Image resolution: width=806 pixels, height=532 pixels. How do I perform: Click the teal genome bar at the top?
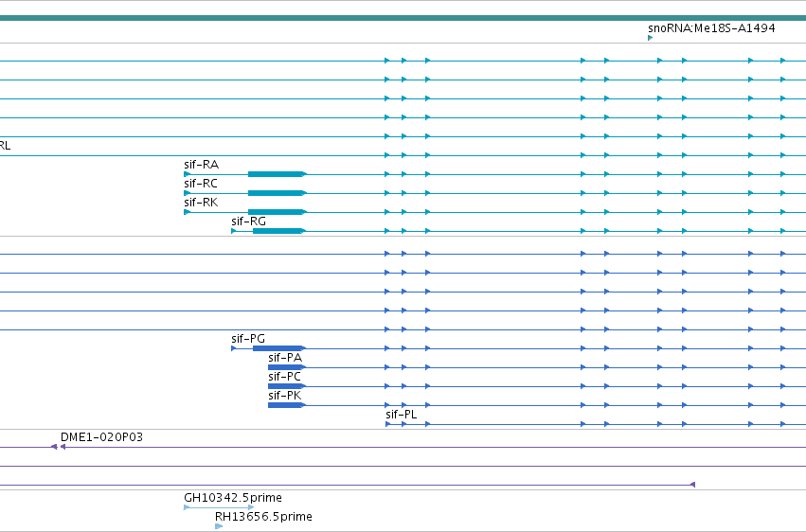tap(403, 18)
